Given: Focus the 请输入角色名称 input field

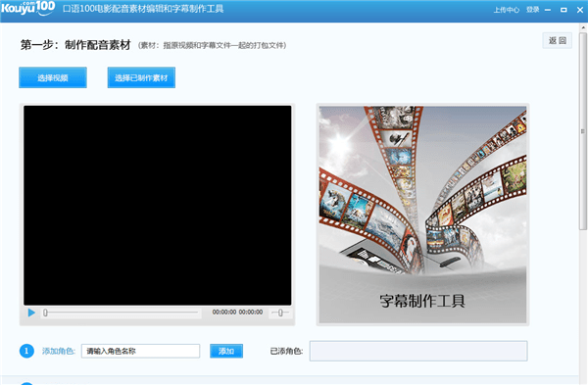Looking at the screenshot, I should 140,351.
